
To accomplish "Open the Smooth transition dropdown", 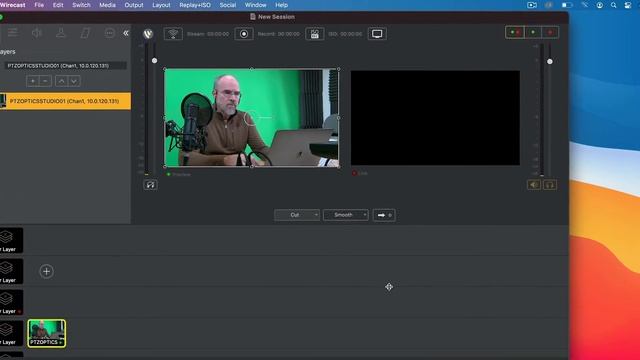I will [x=346, y=215].
